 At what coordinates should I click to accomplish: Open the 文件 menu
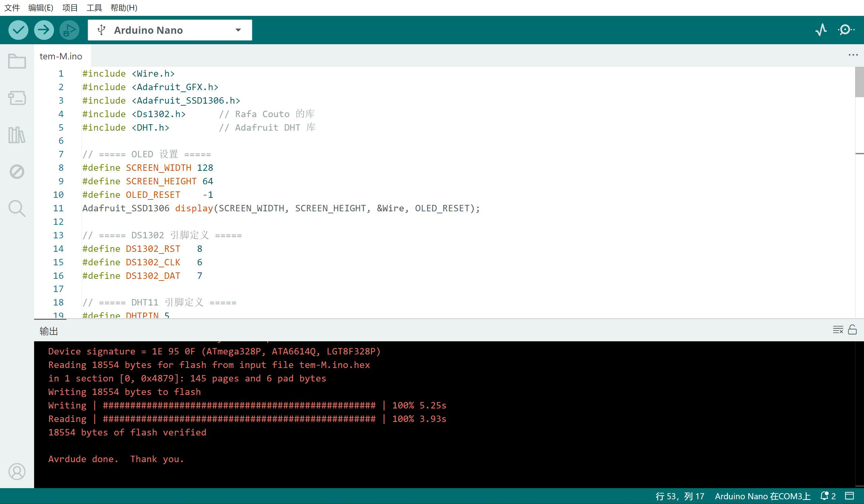coord(12,7)
